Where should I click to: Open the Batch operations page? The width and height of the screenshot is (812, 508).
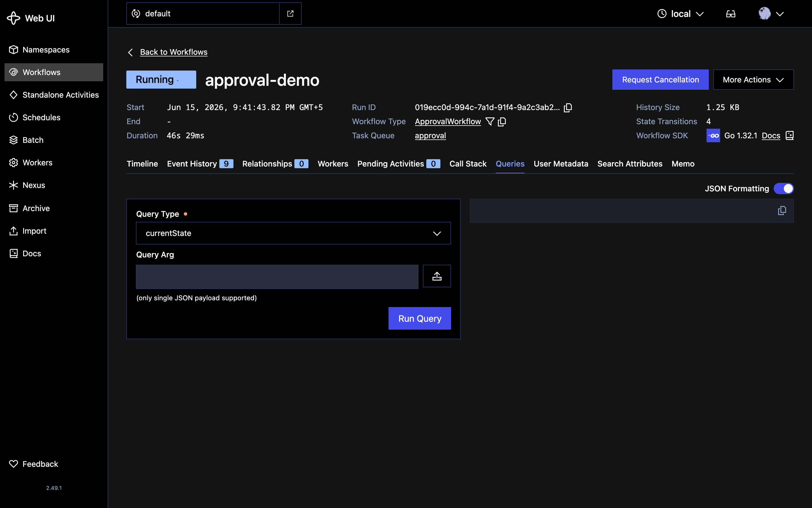54,140
